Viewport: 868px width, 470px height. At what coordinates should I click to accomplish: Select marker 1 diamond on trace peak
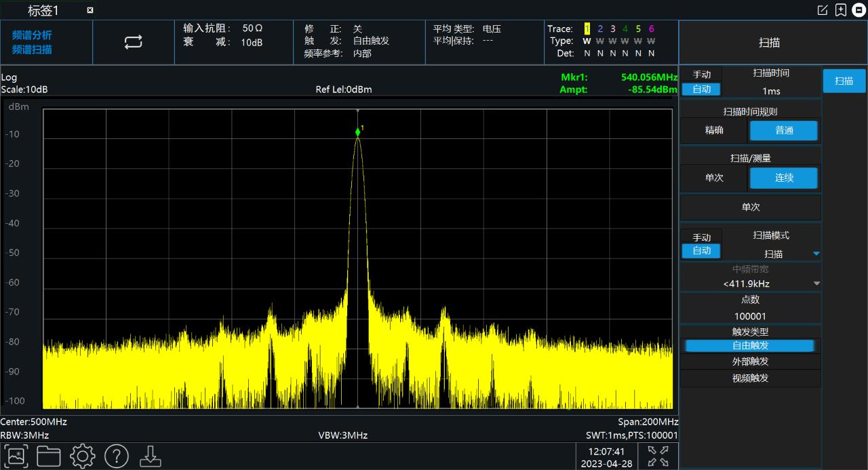coord(357,132)
